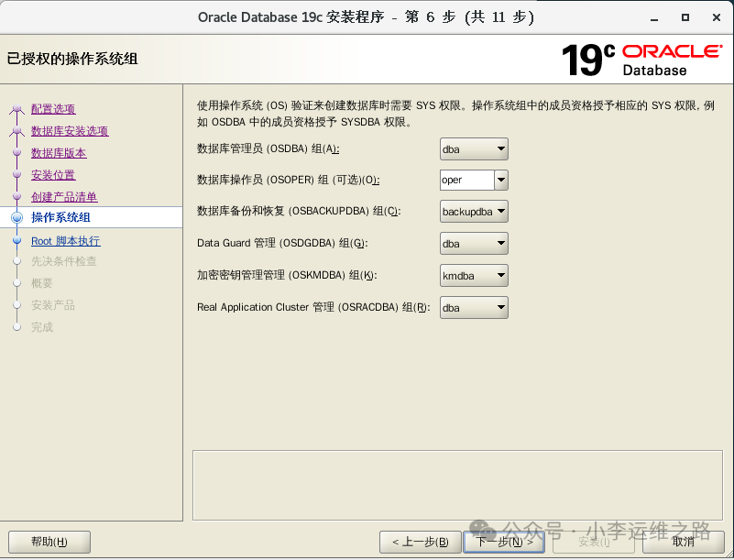Open the OSDBA group dropdown
The width and height of the screenshot is (734, 560).
pos(474,149)
